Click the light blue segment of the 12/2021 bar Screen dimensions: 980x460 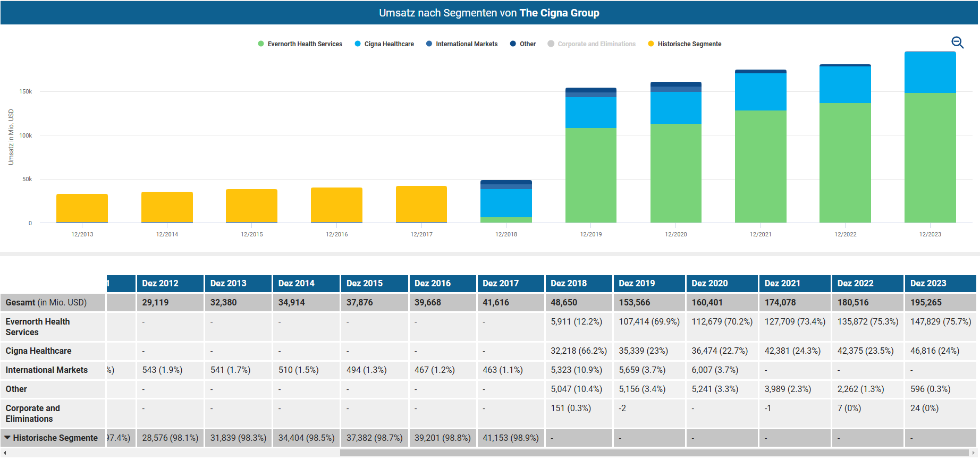[x=761, y=92]
